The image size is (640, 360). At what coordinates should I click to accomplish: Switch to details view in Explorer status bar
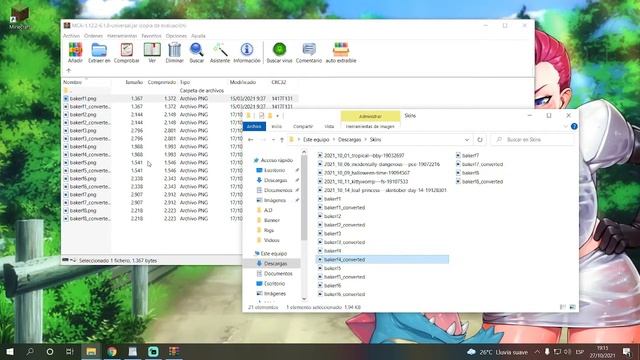tap(563, 307)
